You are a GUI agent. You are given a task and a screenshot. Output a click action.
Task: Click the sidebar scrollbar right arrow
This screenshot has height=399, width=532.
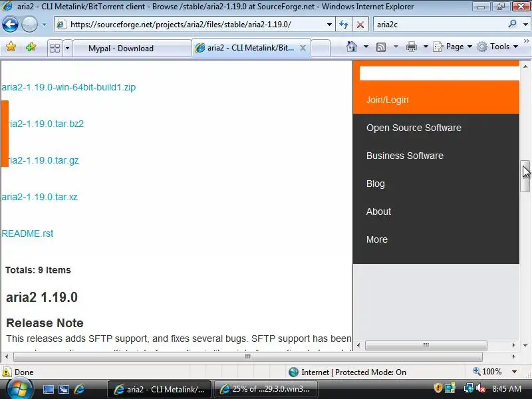[x=513, y=345]
